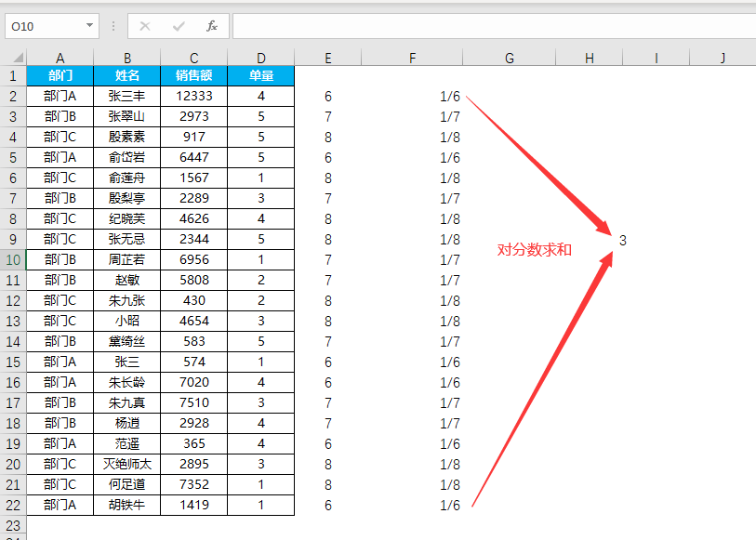The height and width of the screenshot is (540, 756).
Task: Select column F header
Action: point(412,58)
